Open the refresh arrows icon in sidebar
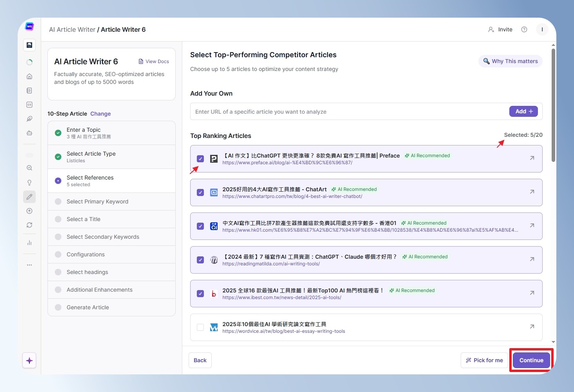574x392 pixels. 29,225
